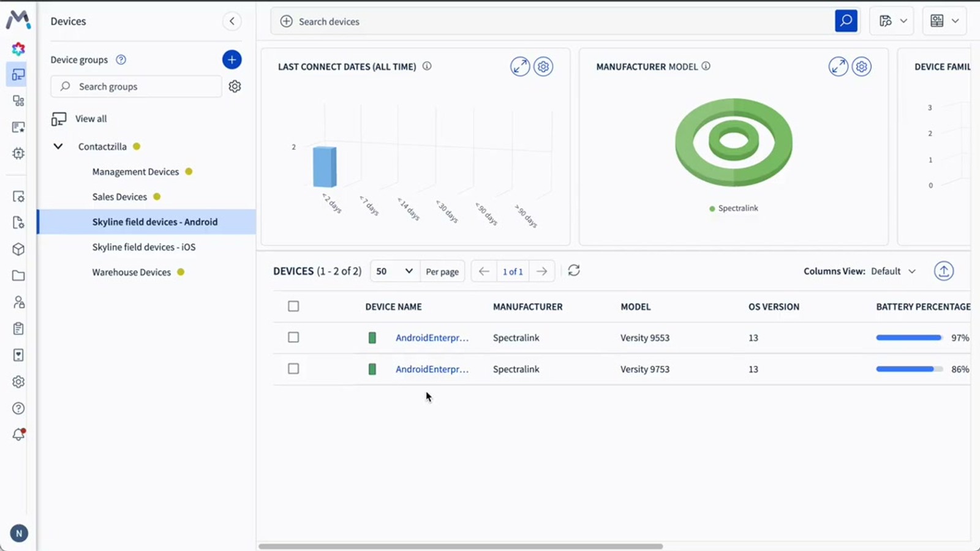Expand the Last Connect Dates chart to fullscreen

click(520, 66)
